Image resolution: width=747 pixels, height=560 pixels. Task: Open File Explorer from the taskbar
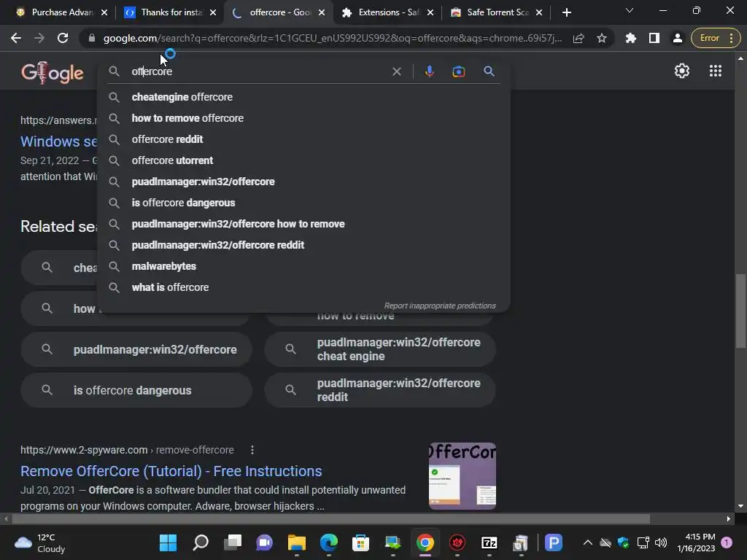pyautogui.click(x=296, y=542)
